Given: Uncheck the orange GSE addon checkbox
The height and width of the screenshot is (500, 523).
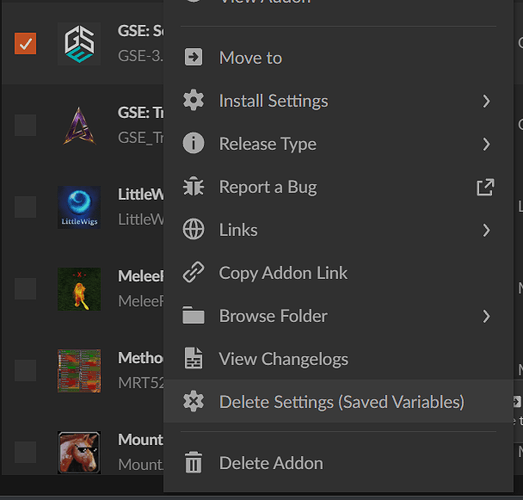Looking at the screenshot, I should pyautogui.click(x=25, y=43).
